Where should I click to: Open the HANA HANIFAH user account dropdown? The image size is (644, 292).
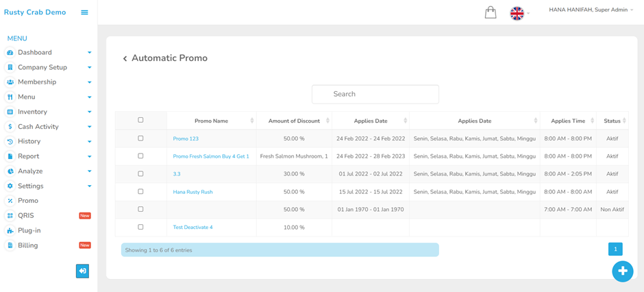591,10
